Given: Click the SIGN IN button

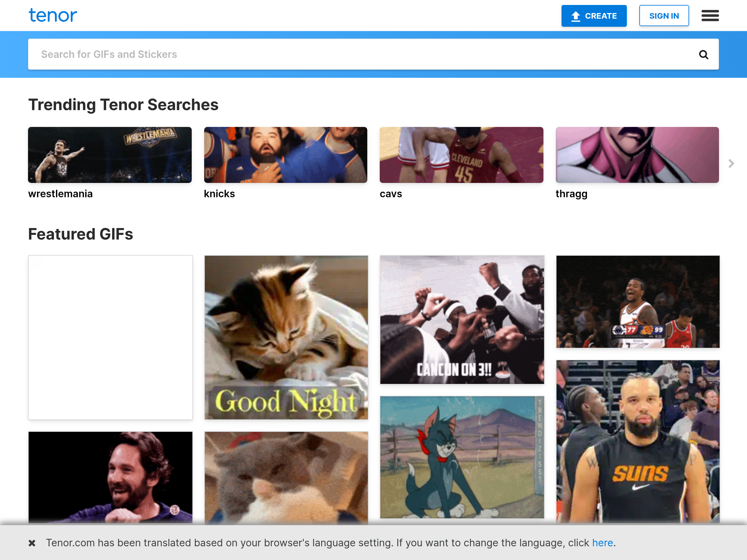Looking at the screenshot, I should [x=664, y=16].
